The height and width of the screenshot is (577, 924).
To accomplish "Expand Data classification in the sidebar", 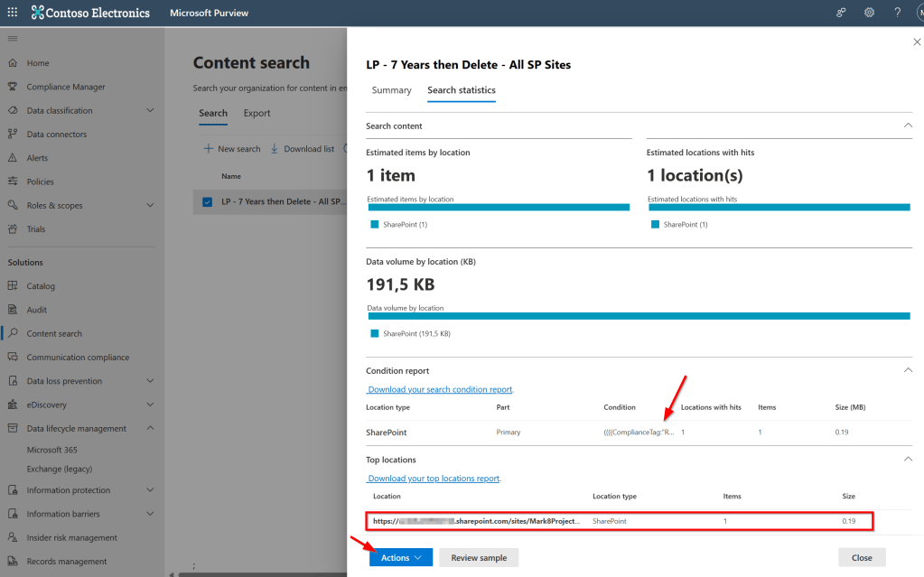I will (x=150, y=110).
